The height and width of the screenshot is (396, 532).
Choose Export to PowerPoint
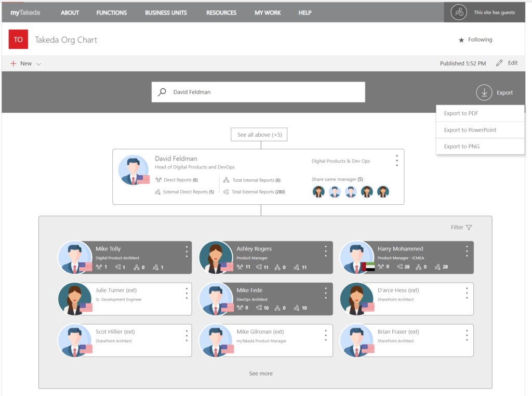pyautogui.click(x=480, y=130)
